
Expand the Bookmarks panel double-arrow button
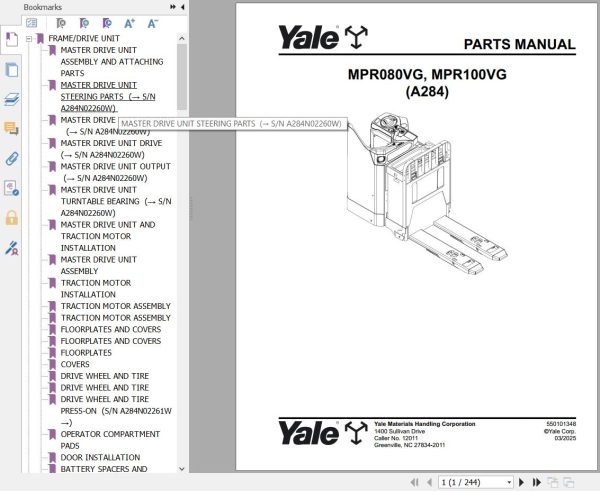click(x=173, y=7)
